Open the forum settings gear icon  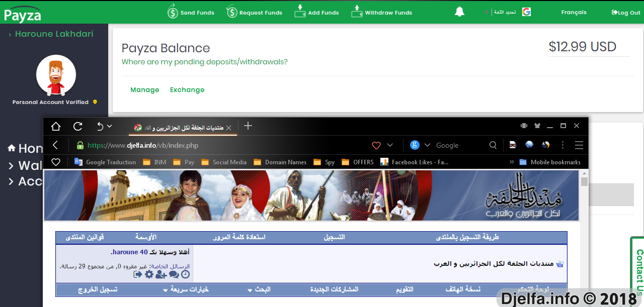[149, 274]
